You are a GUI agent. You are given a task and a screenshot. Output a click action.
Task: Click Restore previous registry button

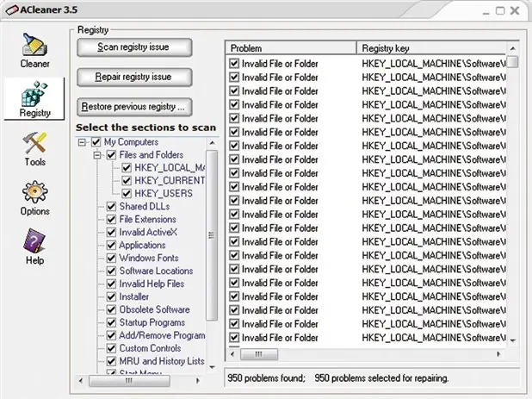(134, 107)
